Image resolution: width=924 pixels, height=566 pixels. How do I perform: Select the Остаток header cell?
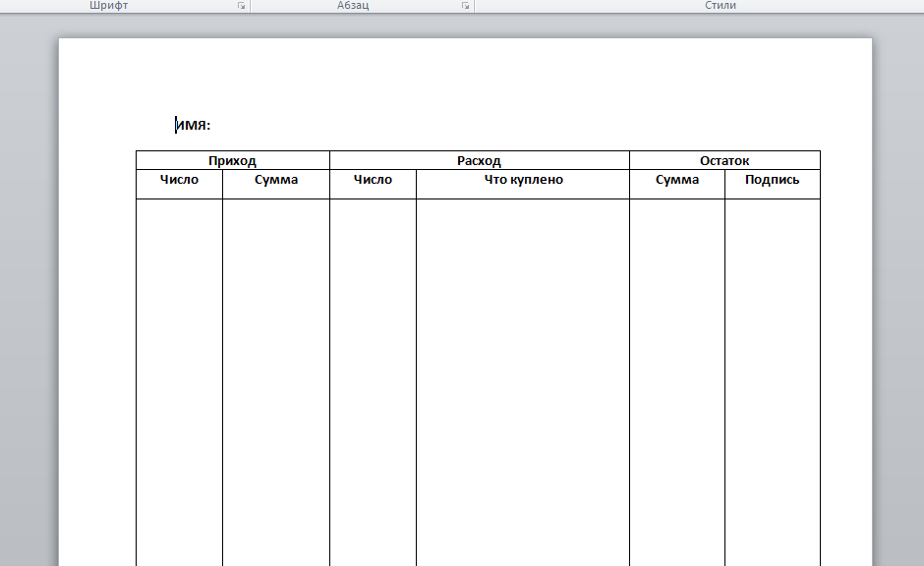pos(724,161)
